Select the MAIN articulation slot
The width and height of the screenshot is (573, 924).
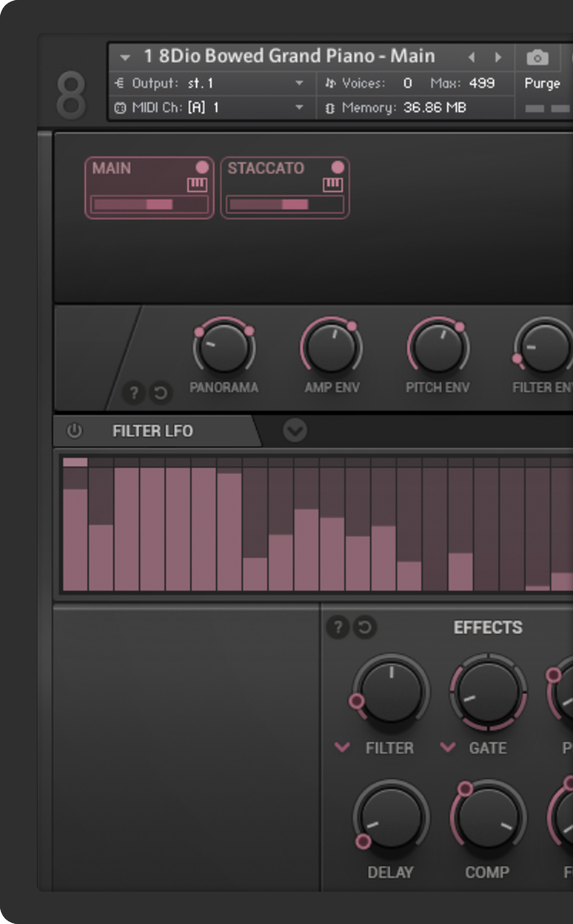[x=149, y=188]
